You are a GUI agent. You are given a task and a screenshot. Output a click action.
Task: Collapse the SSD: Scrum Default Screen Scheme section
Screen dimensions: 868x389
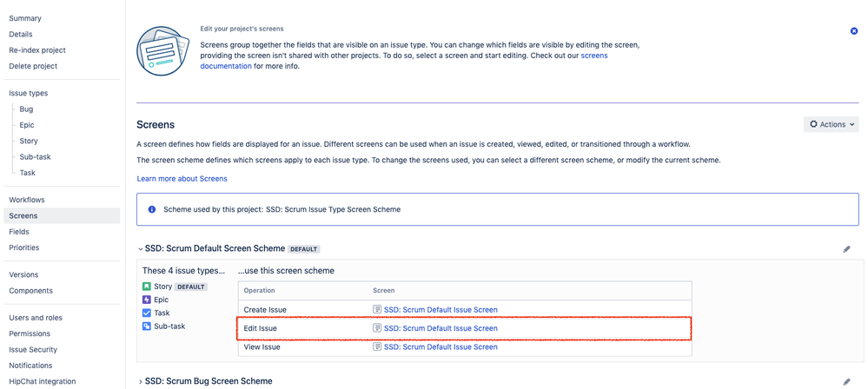[x=140, y=249]
